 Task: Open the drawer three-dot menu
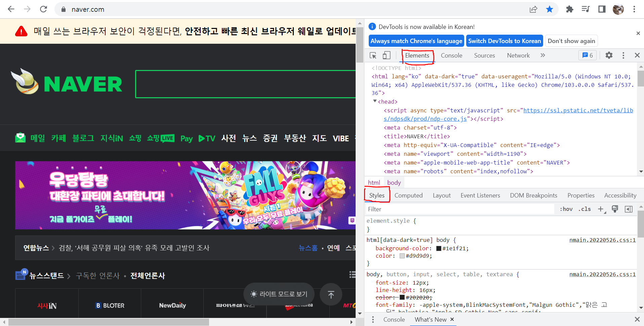tap(373, 319)
